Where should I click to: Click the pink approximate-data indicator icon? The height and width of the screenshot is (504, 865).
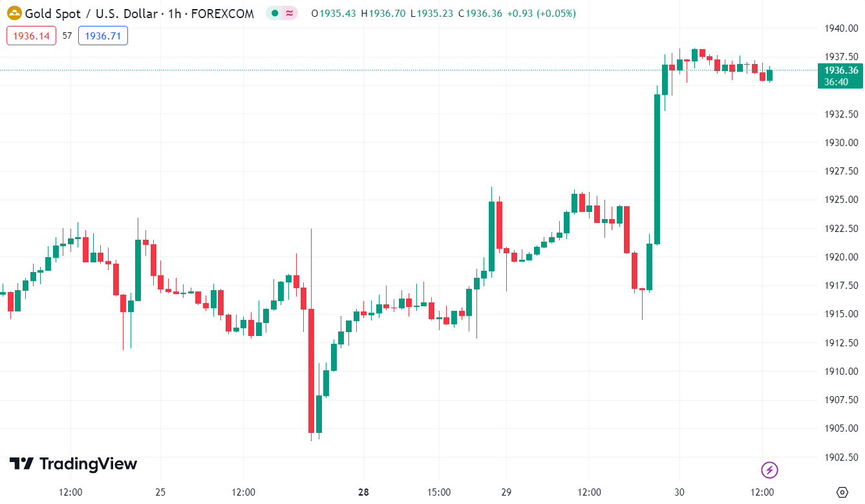289,14
